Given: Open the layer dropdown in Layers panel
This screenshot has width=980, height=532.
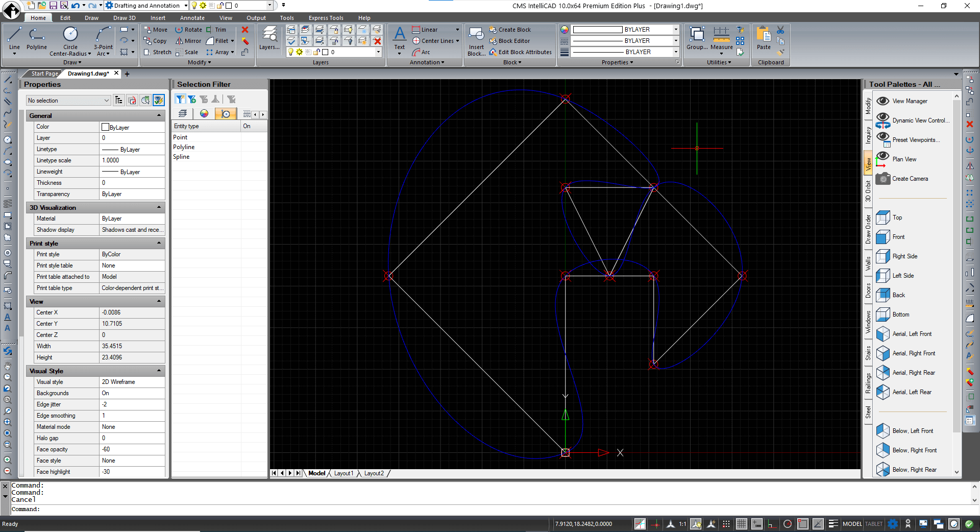Looking at the screenshot, I should click(x=378, y=52).
